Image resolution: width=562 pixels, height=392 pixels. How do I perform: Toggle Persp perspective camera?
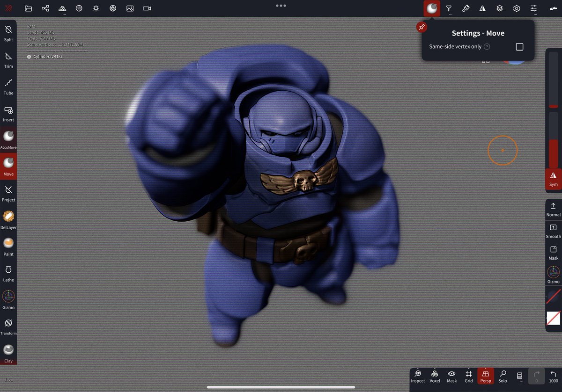486,376
